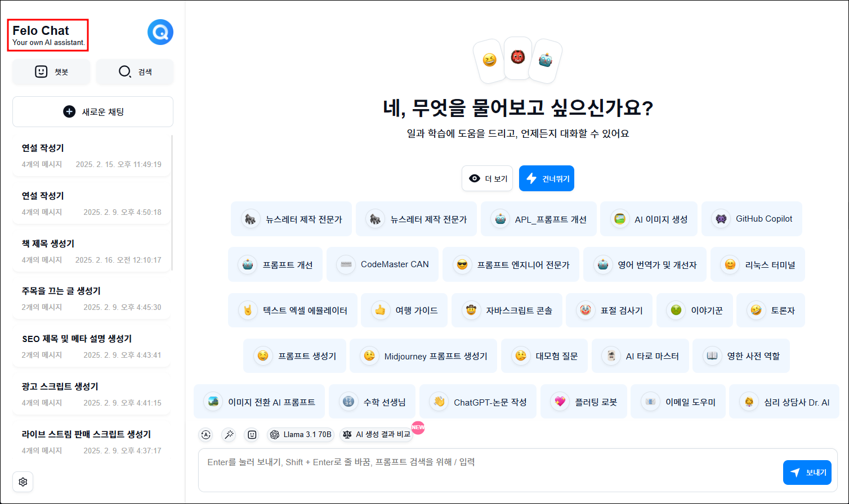
Task: Click the robot emoji card above the greeting
Action: 544,61
